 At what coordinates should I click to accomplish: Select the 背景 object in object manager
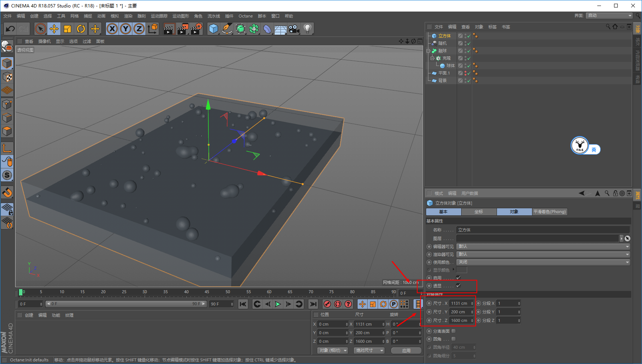[443, 80]
